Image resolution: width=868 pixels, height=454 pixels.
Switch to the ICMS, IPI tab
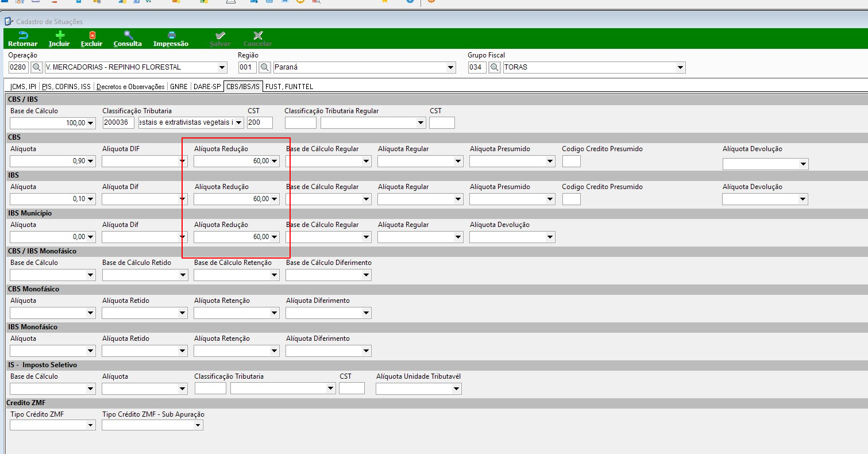pos(24,87)
